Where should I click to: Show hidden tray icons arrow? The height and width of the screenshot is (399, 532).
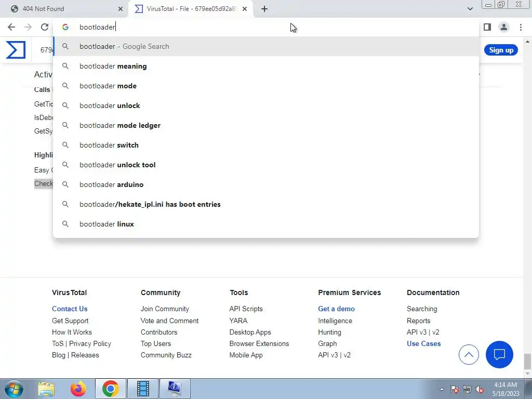coord(442,389)
